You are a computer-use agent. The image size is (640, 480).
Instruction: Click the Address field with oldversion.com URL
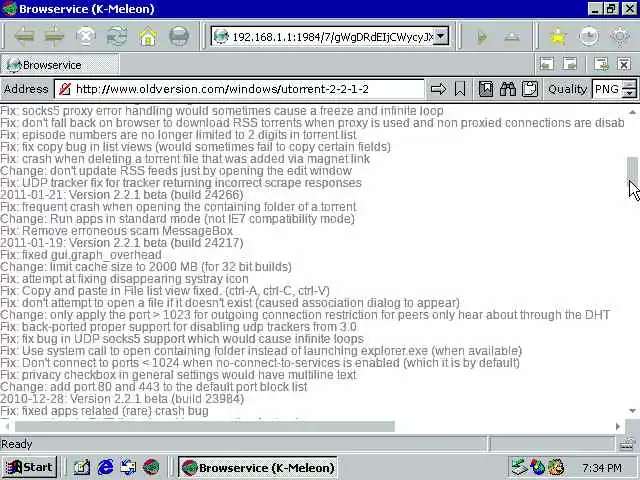coord(239,89)
